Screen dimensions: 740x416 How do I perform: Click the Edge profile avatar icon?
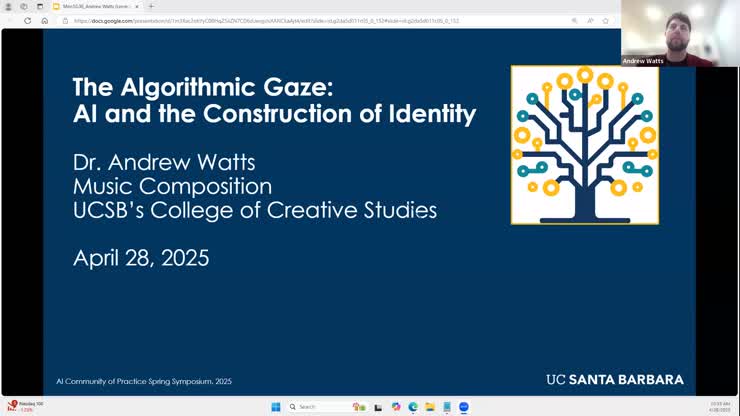click(x=8, y=7)
